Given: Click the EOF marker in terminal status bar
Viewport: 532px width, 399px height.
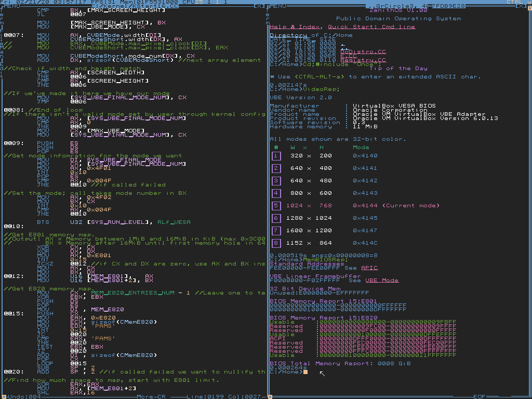Looking at the screenshot, I should click(480, 396).
